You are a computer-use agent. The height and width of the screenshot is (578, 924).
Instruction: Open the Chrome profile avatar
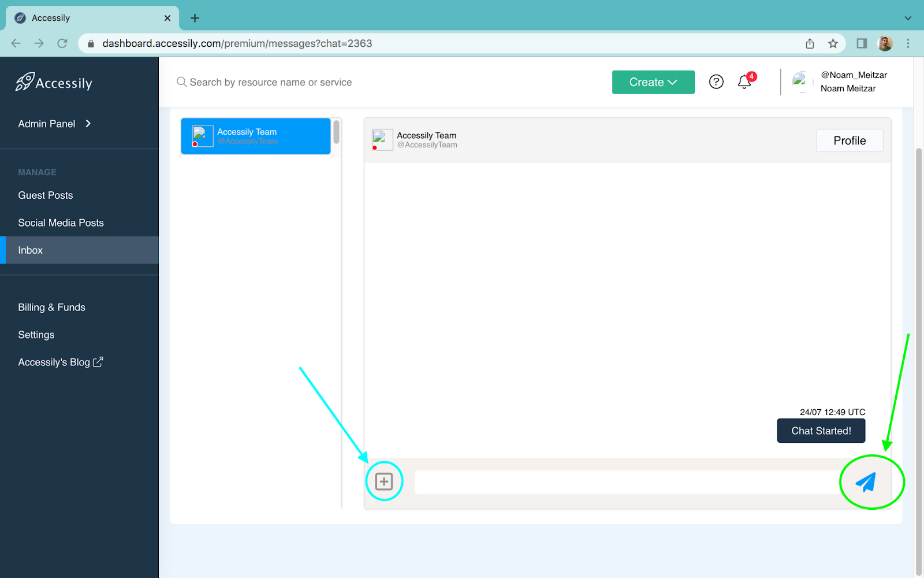(885, 43)
